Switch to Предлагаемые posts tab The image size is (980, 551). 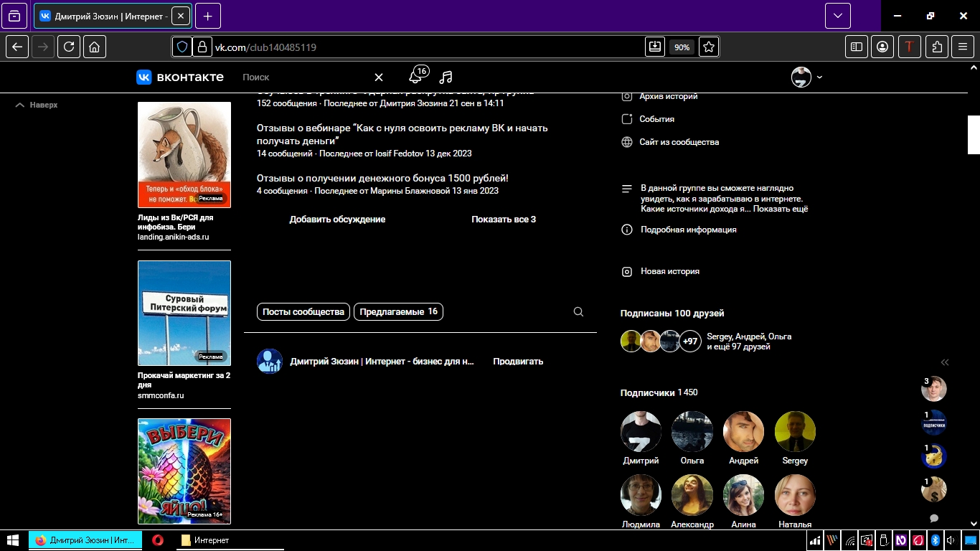click(398, 311)
